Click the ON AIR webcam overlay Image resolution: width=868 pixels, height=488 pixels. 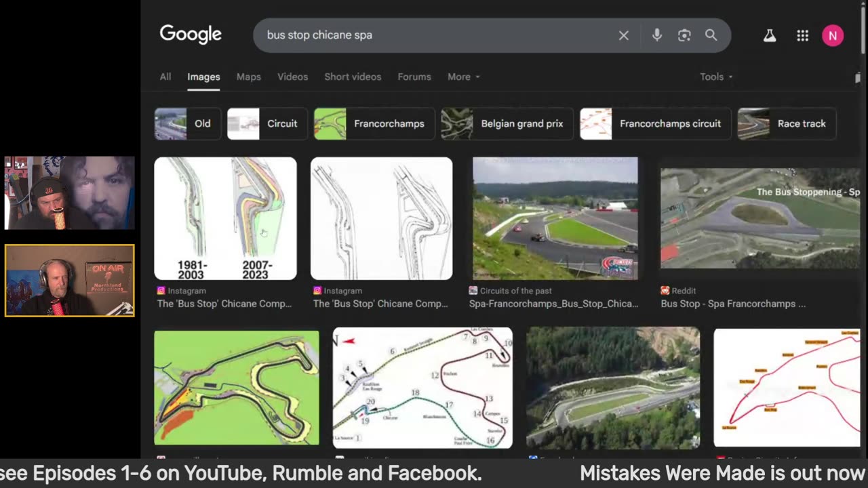click(69, 281)
